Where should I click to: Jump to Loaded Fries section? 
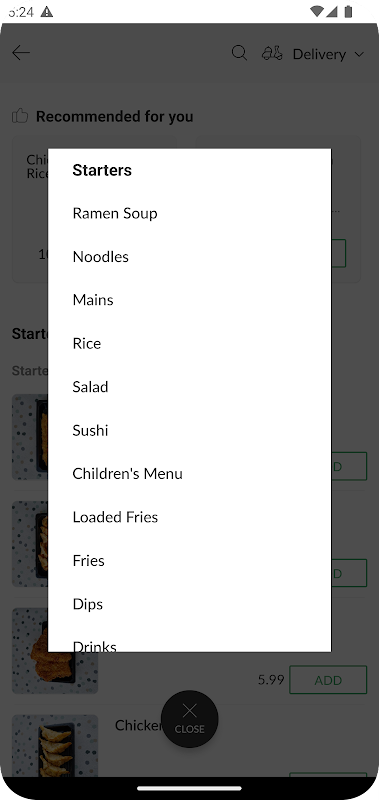pos(115,517)
